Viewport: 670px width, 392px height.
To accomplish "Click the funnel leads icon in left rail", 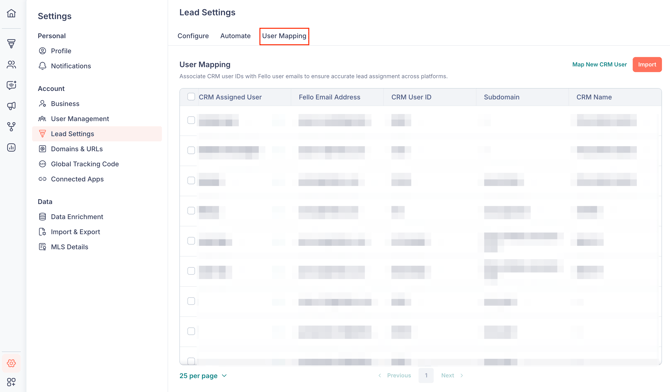I will click(12, 43).
